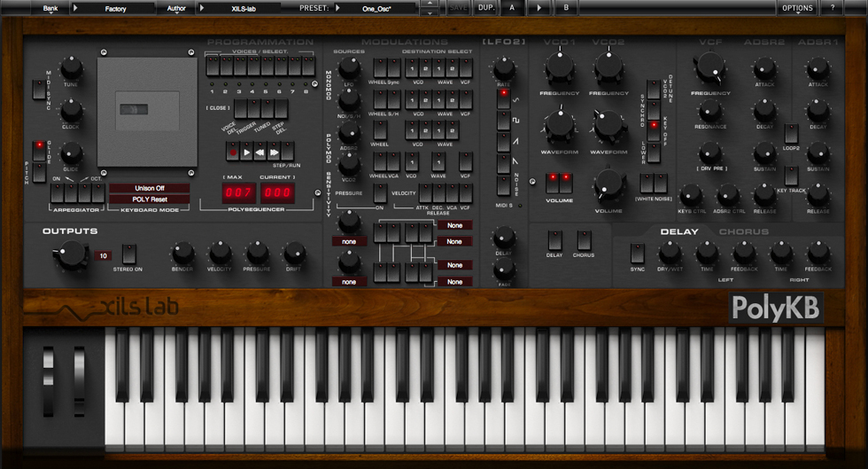This screenshot has width=868, height=469.
Task: Click the arrow beside the One_Osc preset name
Action: click(x=337, y=8)
